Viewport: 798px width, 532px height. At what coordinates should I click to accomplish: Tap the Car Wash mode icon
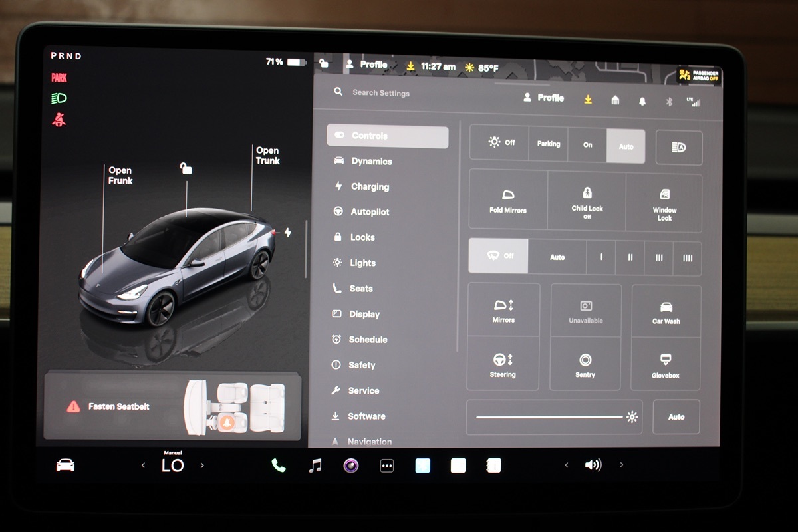coord(666,311)
